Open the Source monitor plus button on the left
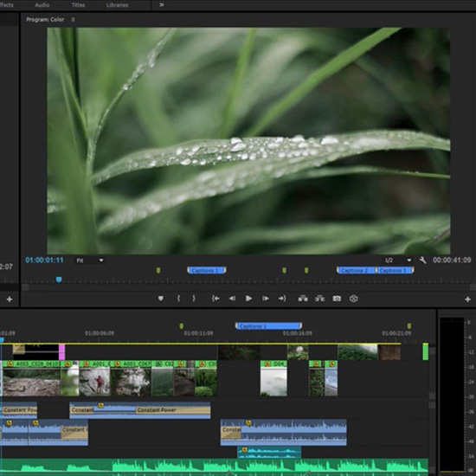 (10, 299)
